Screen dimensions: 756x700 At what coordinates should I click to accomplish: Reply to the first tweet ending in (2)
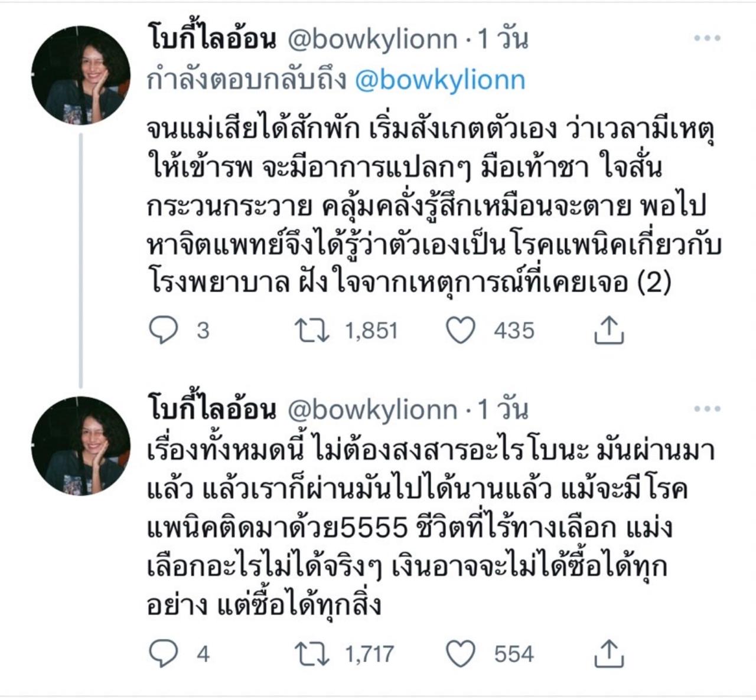pyautogui.click(x=164, y=331)
